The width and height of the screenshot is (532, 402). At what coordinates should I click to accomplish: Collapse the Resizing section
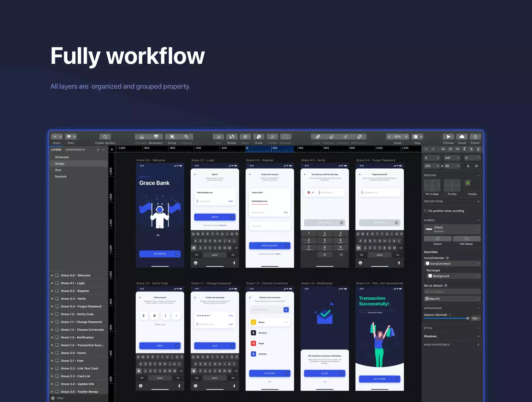point(478,176)
